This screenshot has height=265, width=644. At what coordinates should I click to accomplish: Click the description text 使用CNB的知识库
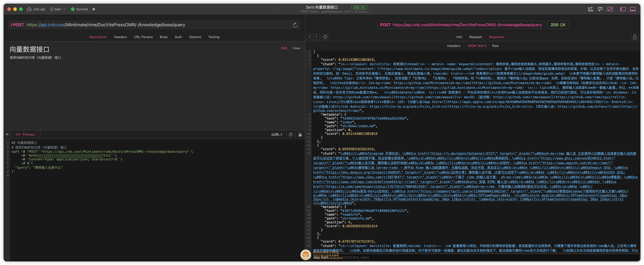[35, 58]
